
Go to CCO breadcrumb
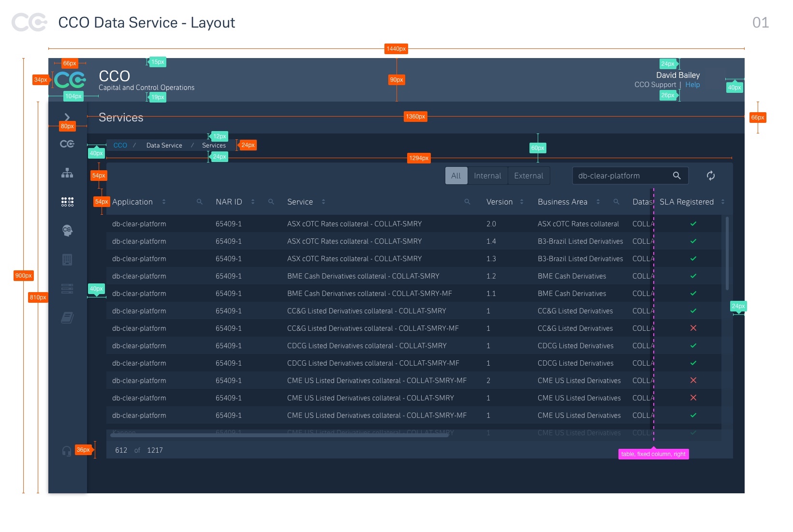tap(120, 145)
